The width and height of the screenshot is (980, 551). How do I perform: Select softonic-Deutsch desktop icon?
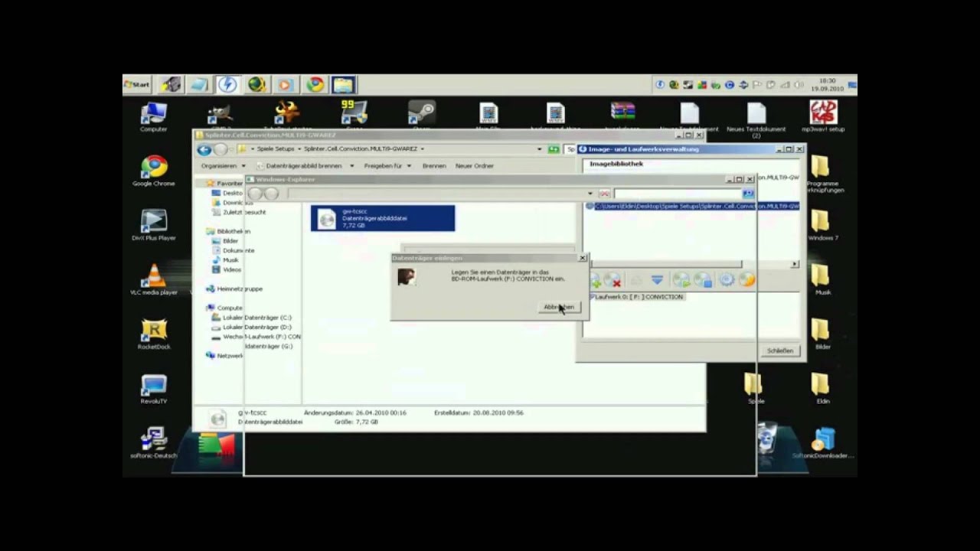(154, 442)
